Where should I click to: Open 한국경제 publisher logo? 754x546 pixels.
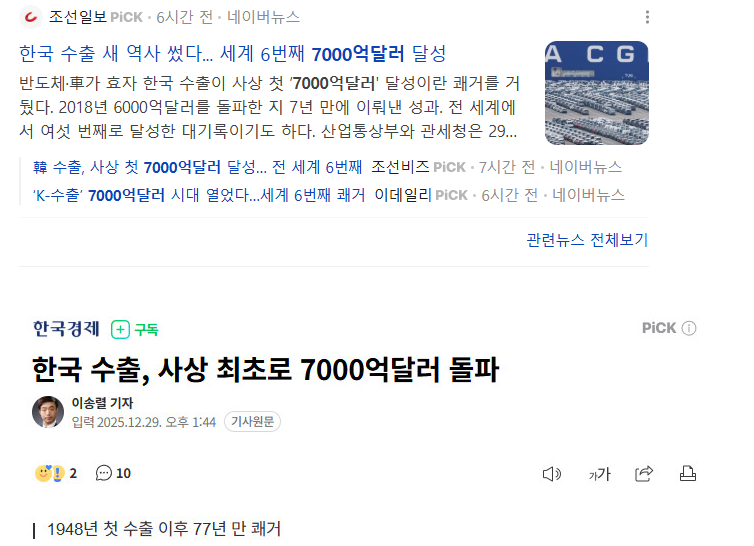(x=66, y=329)
